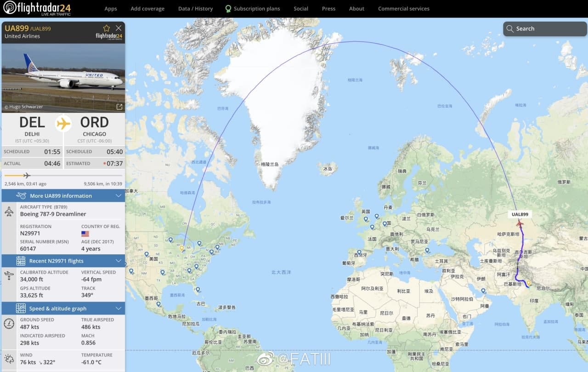Click serial number 60147
Image resolution: width=588 pixels, height=372 pixels.
[x=28, y=249]
